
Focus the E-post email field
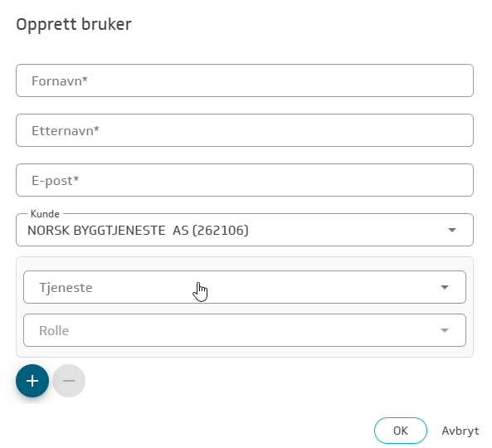[x=245, y=180]
